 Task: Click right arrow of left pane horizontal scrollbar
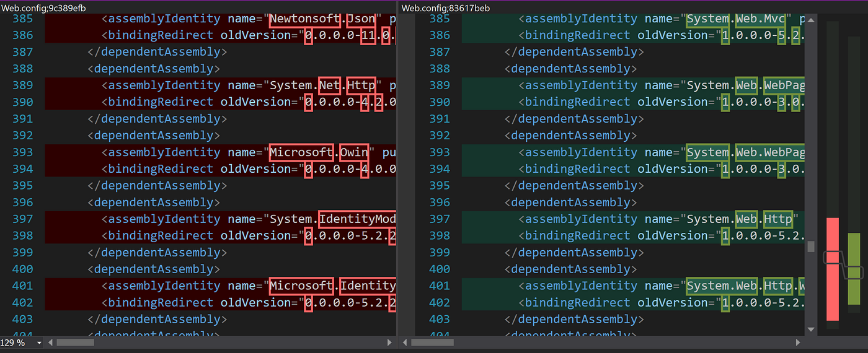point(389,342)
